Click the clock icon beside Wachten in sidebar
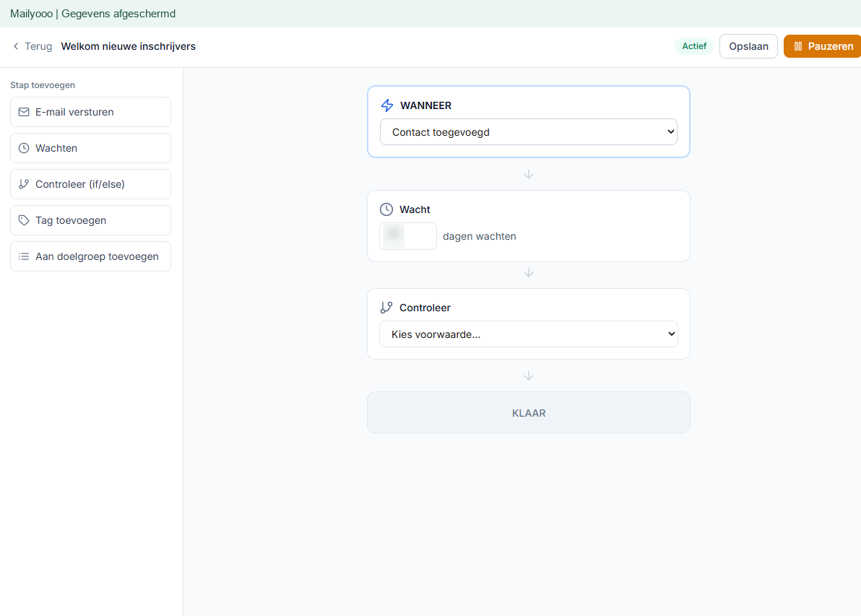 point(24,148)
